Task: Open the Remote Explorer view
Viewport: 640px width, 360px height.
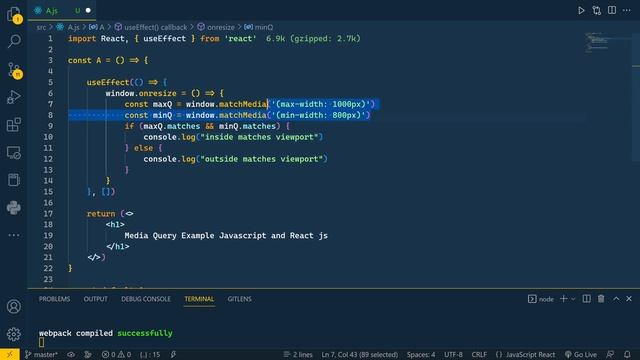Action: pos(14,153)
